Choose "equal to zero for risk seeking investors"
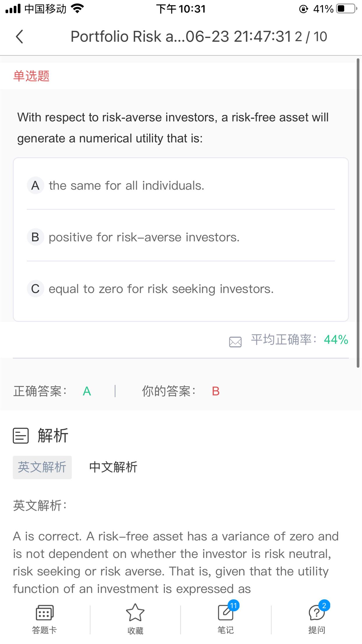The width and height of the screenshot is (362, 644). click(x=161, y=289)
